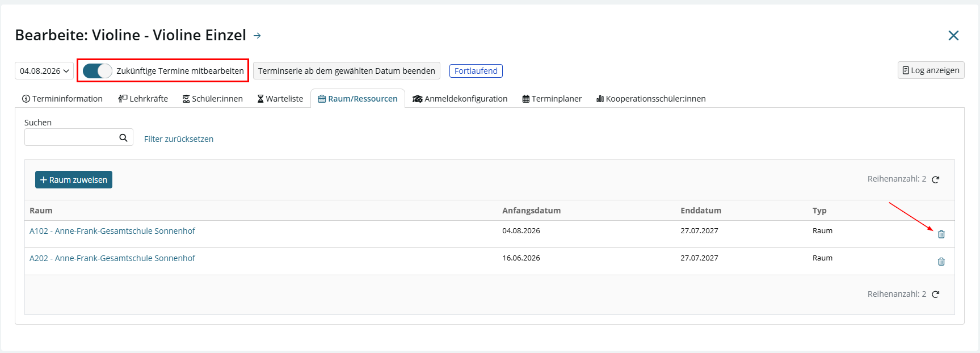Switch to the Termininformation tab
This screenshot has width=980, height=353.
pyautogui.click(x=62, y=99)
